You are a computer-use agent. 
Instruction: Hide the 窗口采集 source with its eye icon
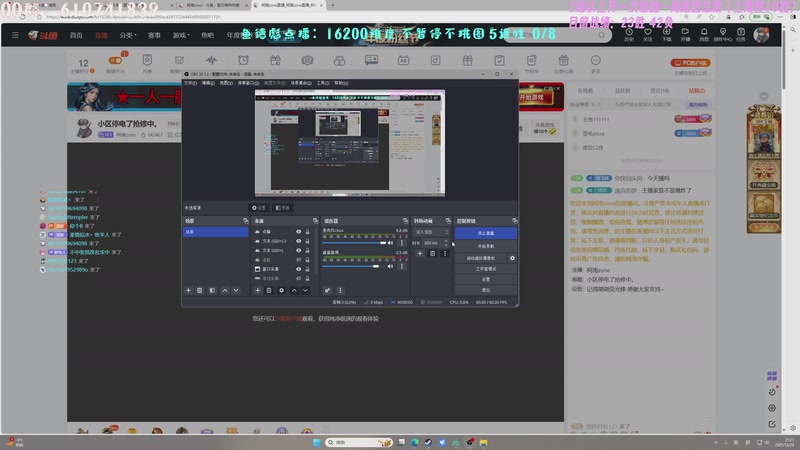pos(298,269)
